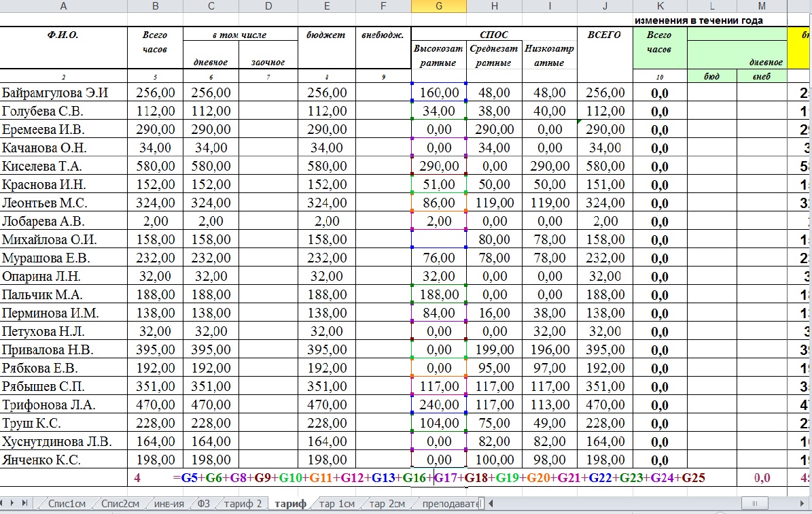Select column H header
Viewport: 812px width, 514px height.
point(494,5)
